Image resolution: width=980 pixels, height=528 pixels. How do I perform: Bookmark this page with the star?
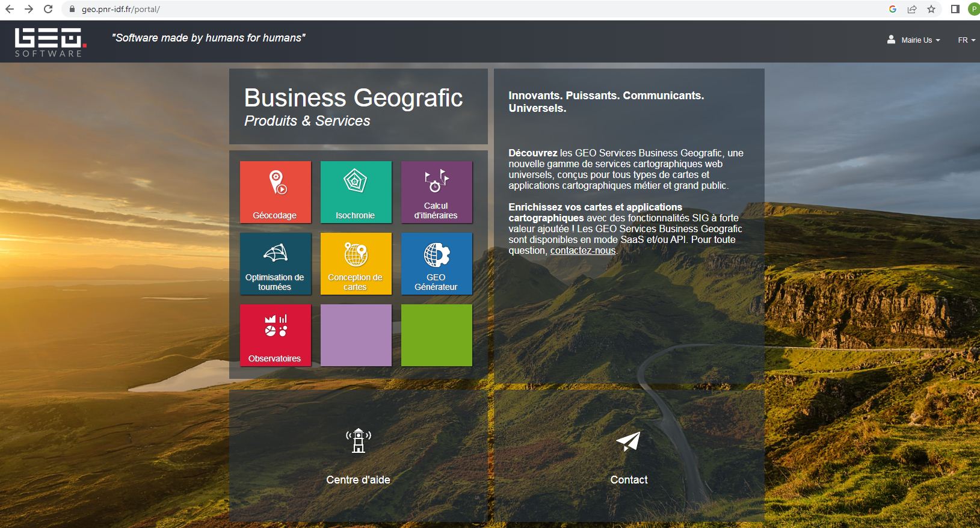click(931, 9)
